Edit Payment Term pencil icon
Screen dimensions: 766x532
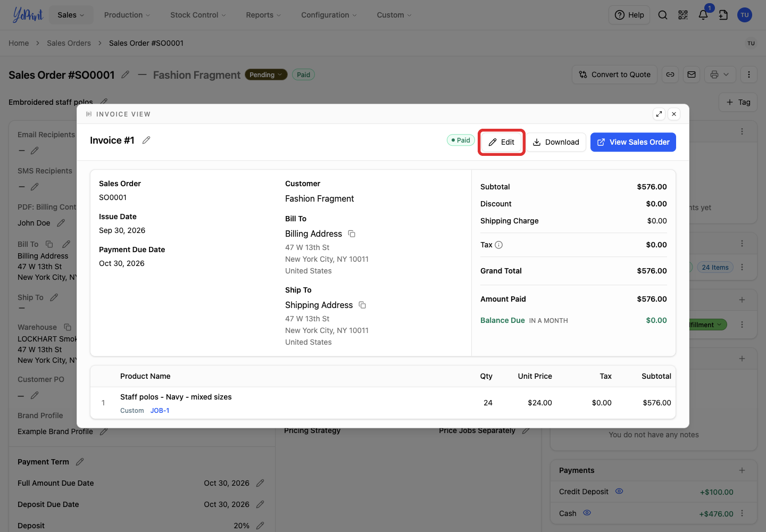pos(80,462)
